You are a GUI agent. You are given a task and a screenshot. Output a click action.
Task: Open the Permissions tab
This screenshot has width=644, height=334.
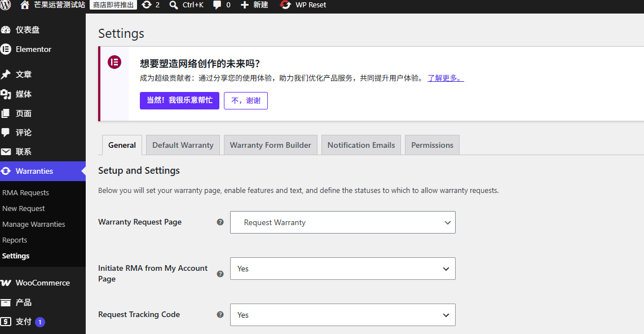432,145
